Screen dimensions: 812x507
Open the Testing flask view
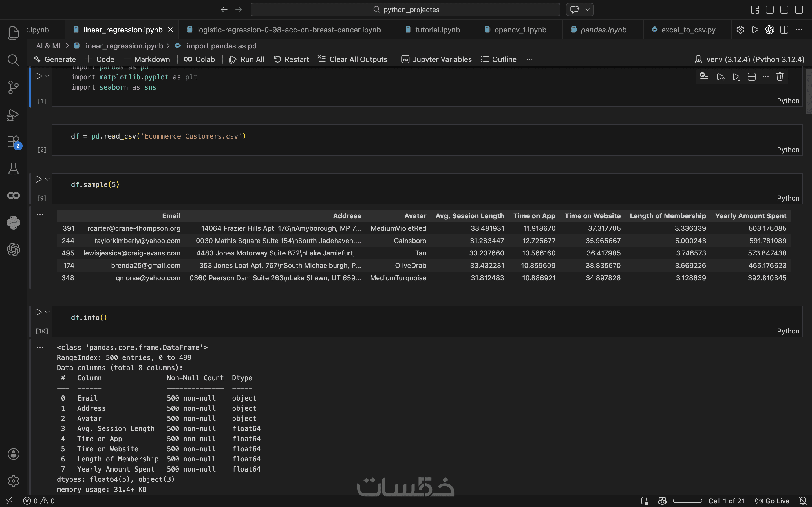click(x=13, y=168)
